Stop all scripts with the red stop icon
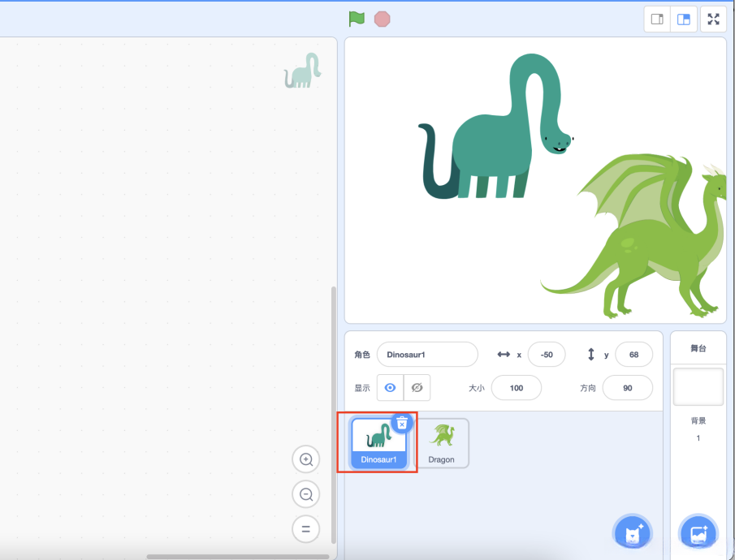735x560 pixels. coord(382,18)
